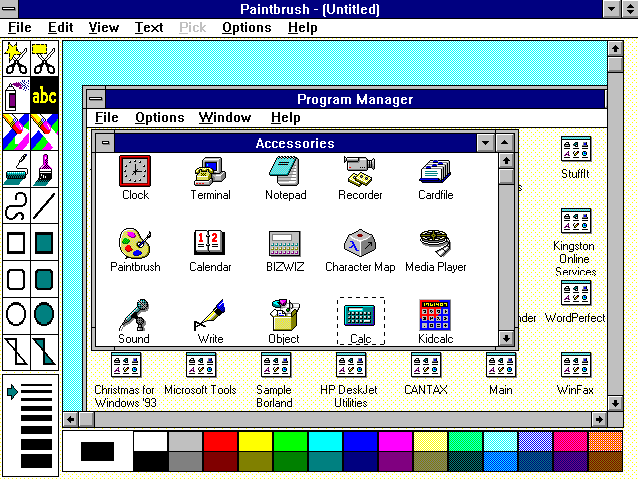Click the Media Player icon
This screenshot has width=638, height=480.
click(435, 243)
